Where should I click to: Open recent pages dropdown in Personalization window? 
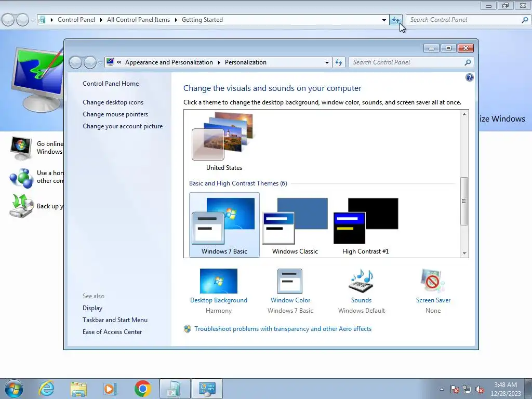pos(100,62)
